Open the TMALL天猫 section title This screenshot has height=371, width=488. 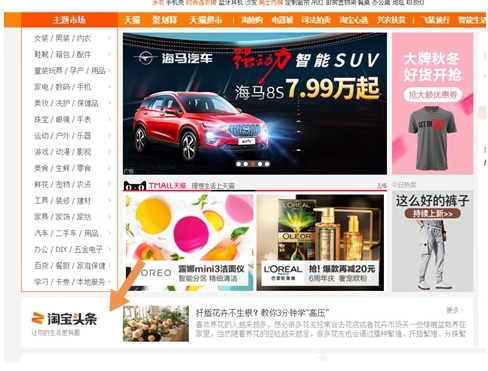tap(167, 186)
